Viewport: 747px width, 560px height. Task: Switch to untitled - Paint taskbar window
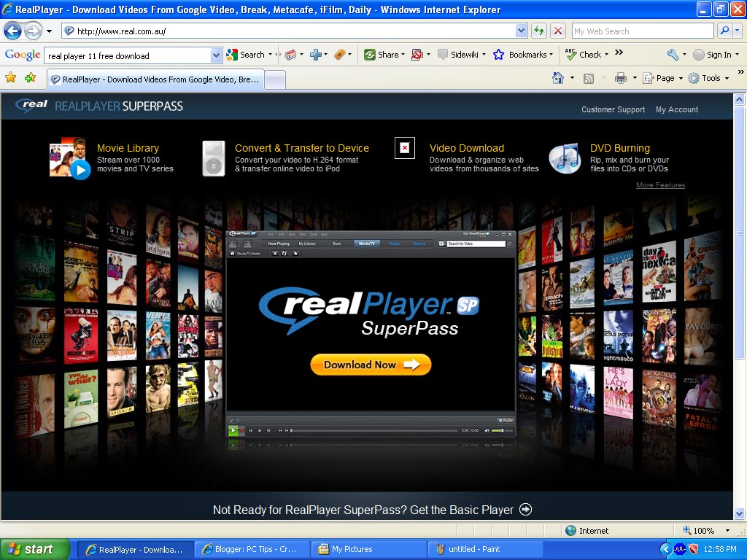pos(485,550)
